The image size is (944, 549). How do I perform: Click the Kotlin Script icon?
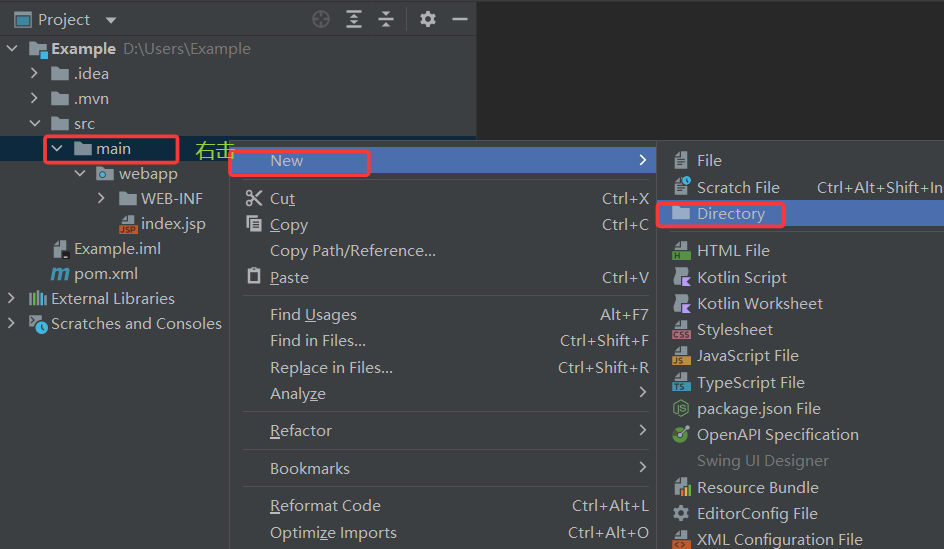[x=682, y=277]
